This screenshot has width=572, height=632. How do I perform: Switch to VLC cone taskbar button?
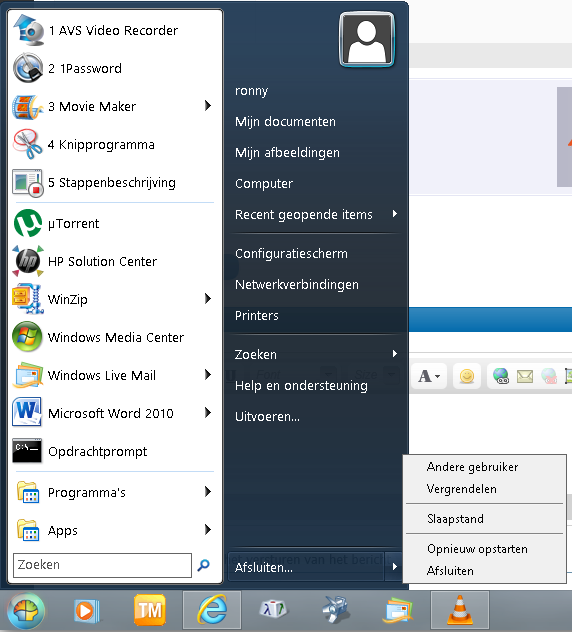click(460, 610)
